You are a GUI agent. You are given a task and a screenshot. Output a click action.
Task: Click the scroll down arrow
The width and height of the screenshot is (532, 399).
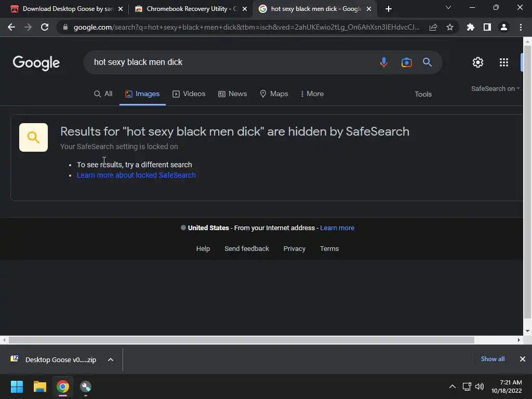527,331
